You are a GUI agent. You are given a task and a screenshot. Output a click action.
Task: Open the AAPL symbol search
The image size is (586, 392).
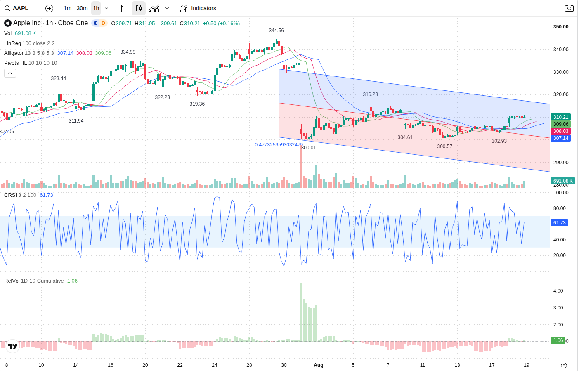tap(17, 8)
